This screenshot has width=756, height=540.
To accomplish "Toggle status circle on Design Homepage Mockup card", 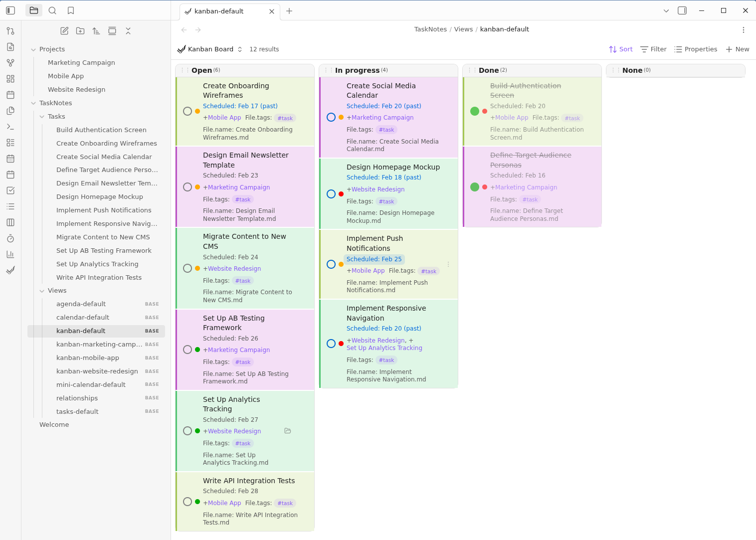I will tap(331, 194).
